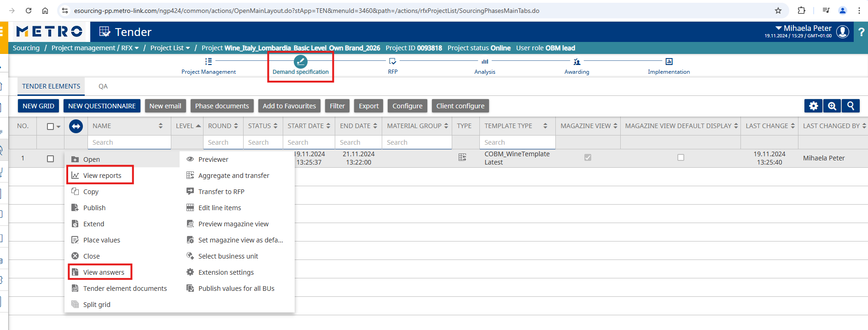Check the row 1 selection checkbox
This screenshot has width=868, height=330.
coord(51,159)
